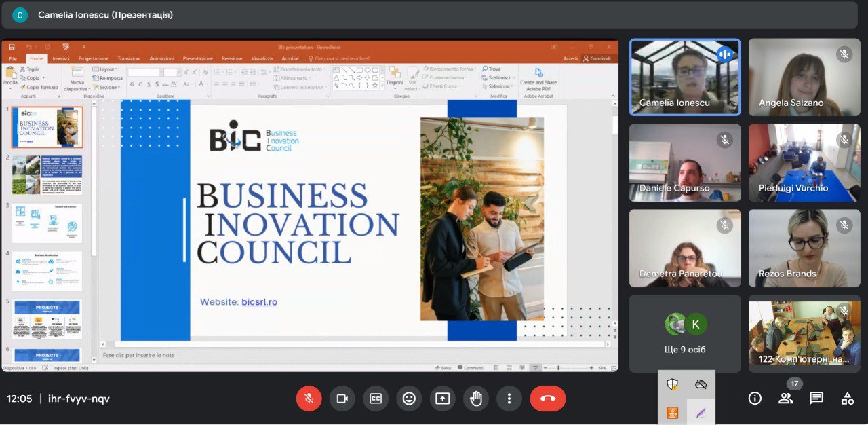Select the slide 5 Projects thumbnail
Screen dimensions: 868x425
coord(47,320)
